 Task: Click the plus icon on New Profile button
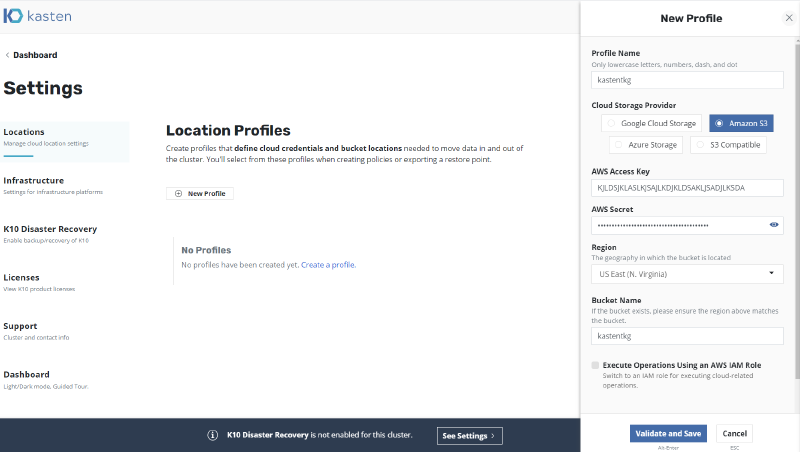pyautogui.click(x=179, y=193)
